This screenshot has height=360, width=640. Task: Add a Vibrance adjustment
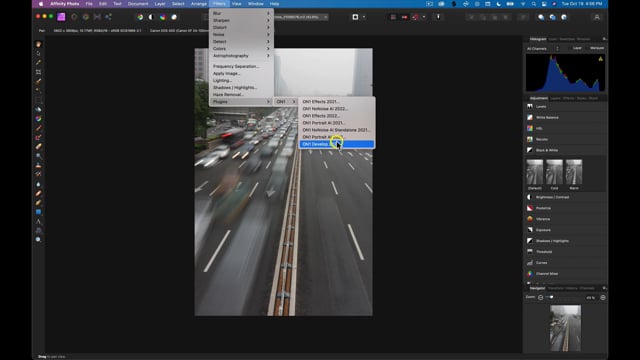click(566, 219)
